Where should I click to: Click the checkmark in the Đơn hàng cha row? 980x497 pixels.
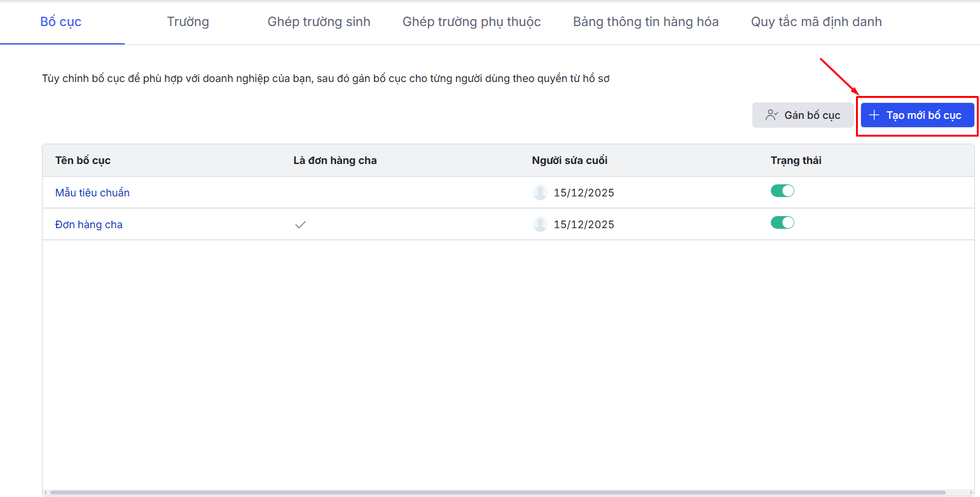point(301,224)
